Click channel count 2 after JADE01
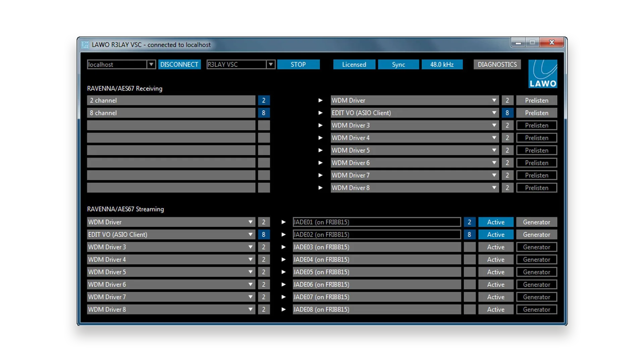 [x=470, y=222]
